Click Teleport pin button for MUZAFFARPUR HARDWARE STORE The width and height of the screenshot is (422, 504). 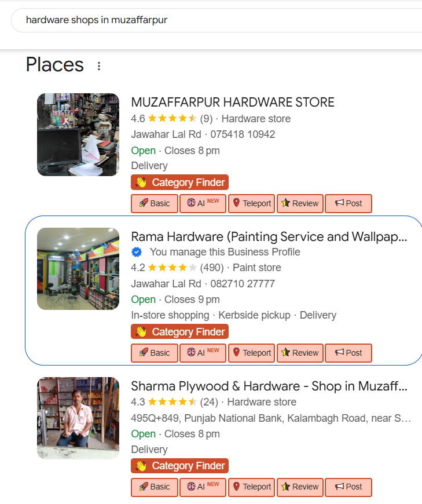pyautogui.click(x=251, y=203)
